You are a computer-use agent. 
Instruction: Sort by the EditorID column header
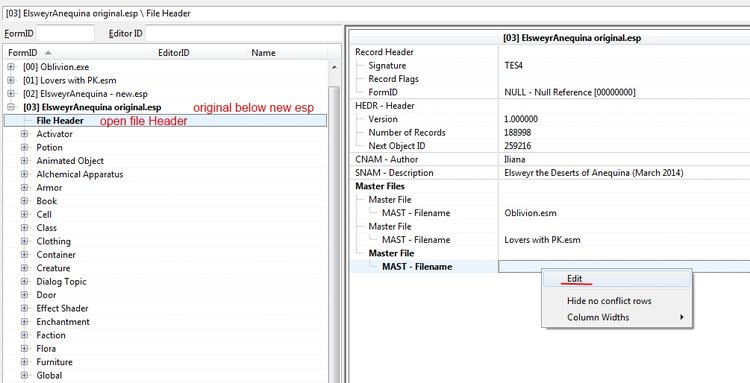click(200, 53)
